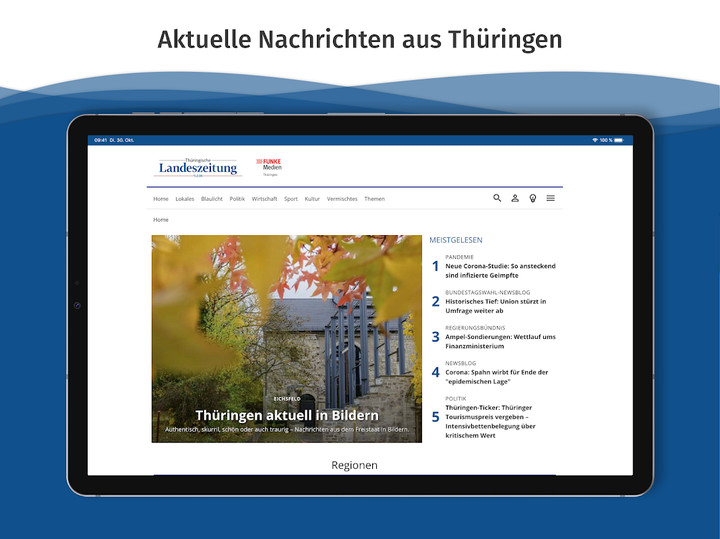Screen dimensions: 720x539
Task: Open the search magnifier icon
Action: [x=497, y=198]
